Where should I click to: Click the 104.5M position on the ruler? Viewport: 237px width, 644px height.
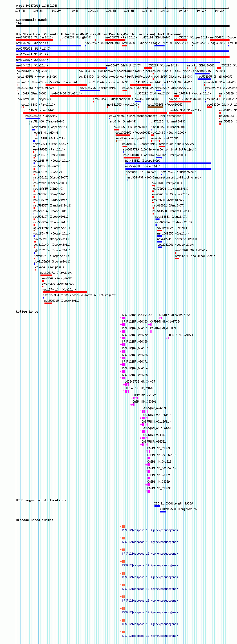click(165, 11)
